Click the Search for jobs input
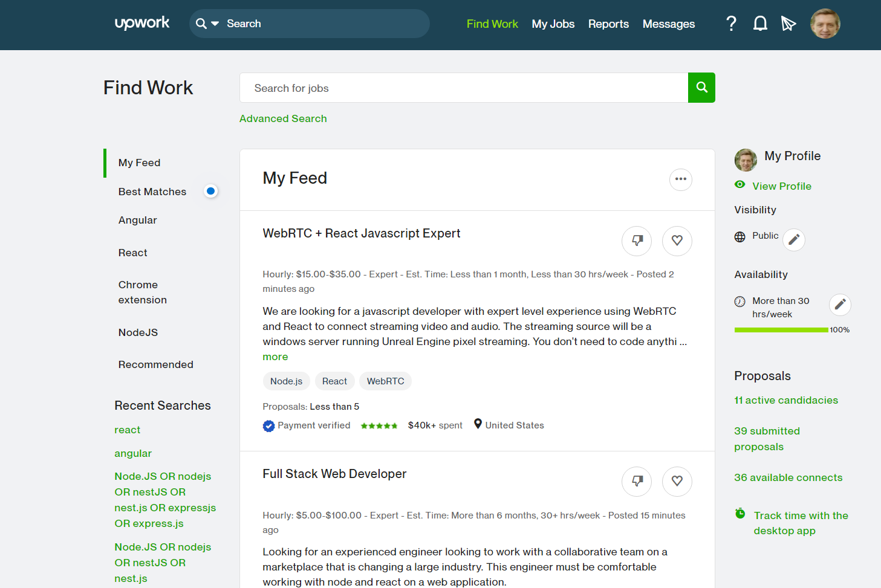The image size is (881, 588). tap(464, 88)
